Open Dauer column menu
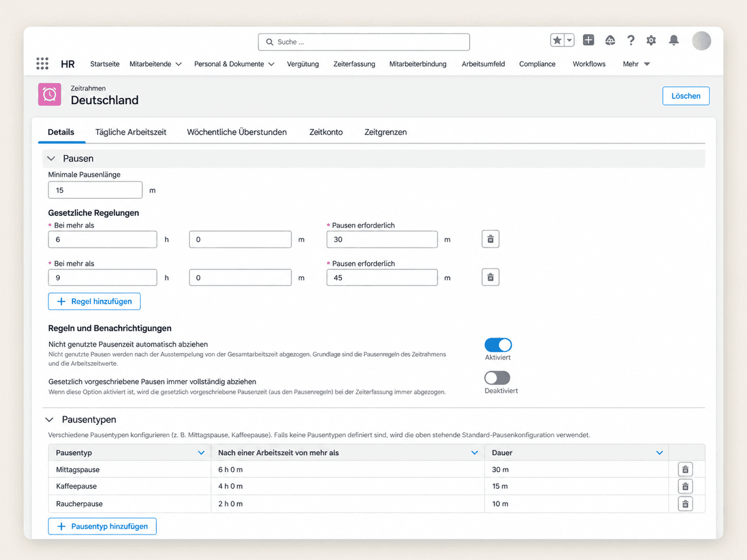The height and width of the screenshot is (560, 747). pyautogui.click(x=659, y=453)
